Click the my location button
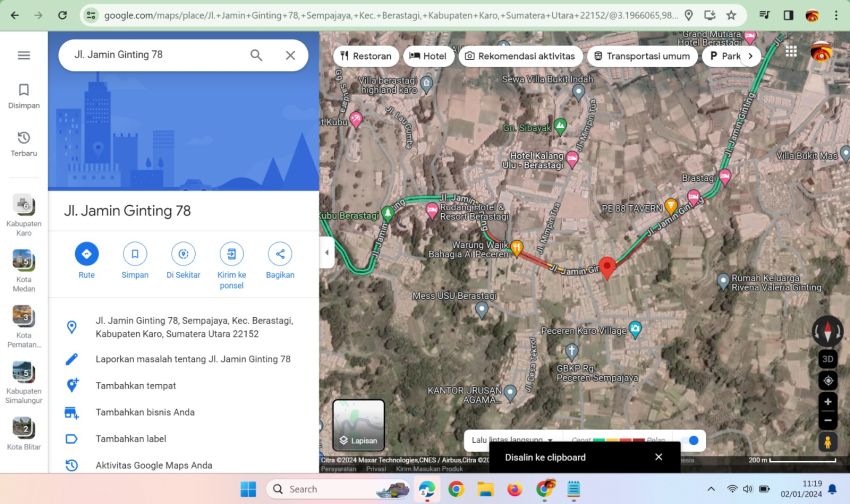Screen dimensions: 850x504 pos(828,380)
